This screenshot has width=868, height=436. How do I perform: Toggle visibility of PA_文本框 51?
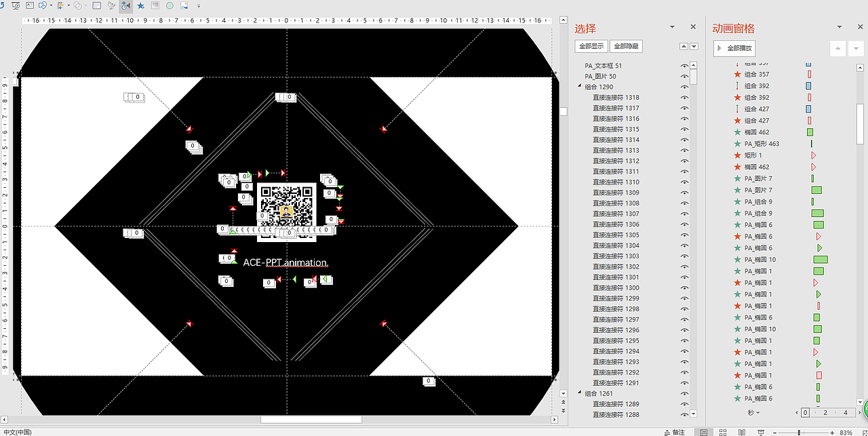coord(685,66)
